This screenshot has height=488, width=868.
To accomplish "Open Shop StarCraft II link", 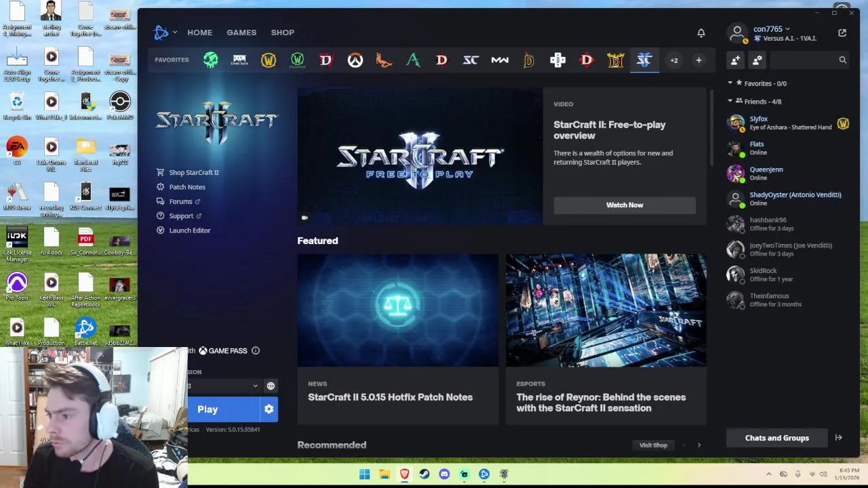I will pyautogui.click(x=188, y=172).
